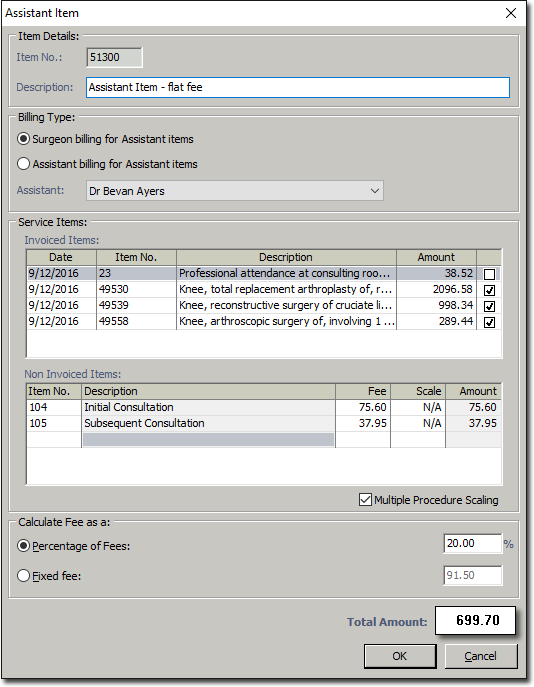Confirm with the OK button

[400, 656]
